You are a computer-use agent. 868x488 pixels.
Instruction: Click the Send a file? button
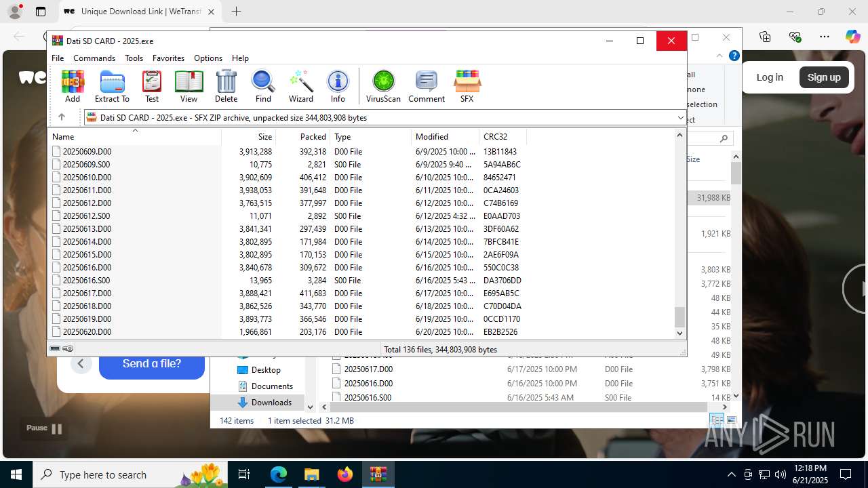[x=152, y=364]
